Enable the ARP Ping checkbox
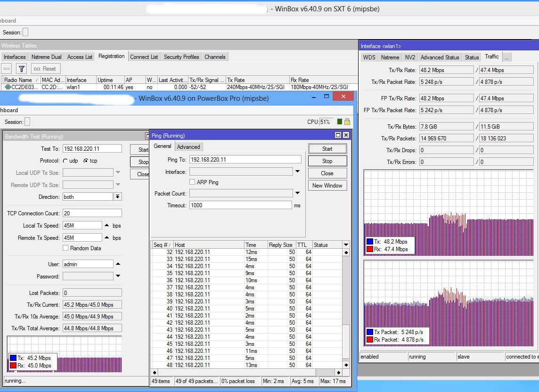539x392 pixels. (192, 182)
